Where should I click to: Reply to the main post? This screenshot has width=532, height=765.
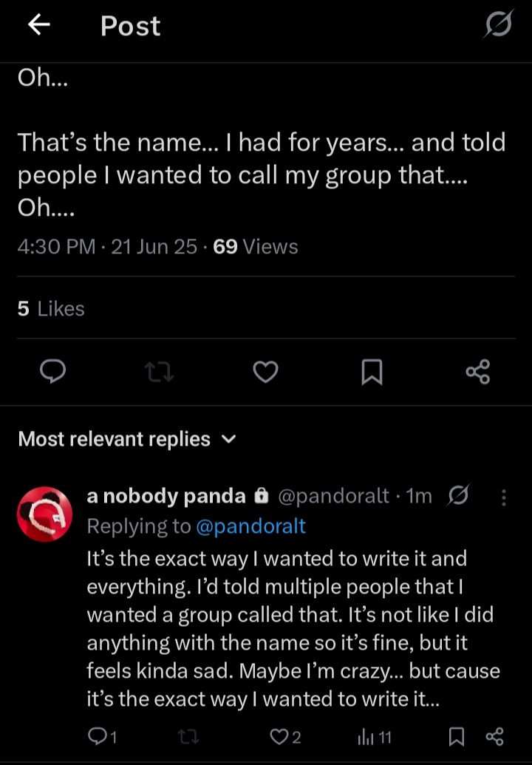point(52,372)
